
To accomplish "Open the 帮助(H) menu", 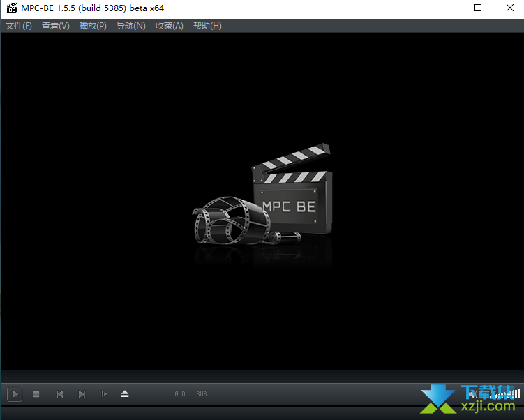I will 207,26.
